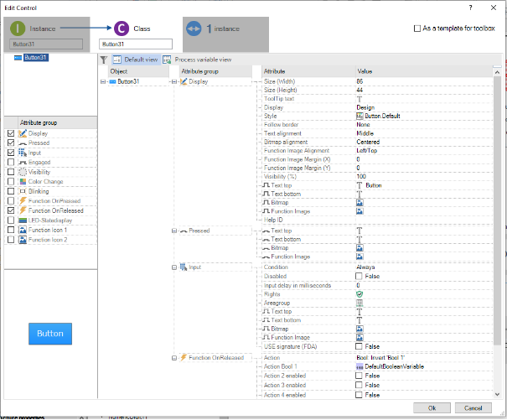
Task: Click Text alignment value Middle
Action: 365,133
